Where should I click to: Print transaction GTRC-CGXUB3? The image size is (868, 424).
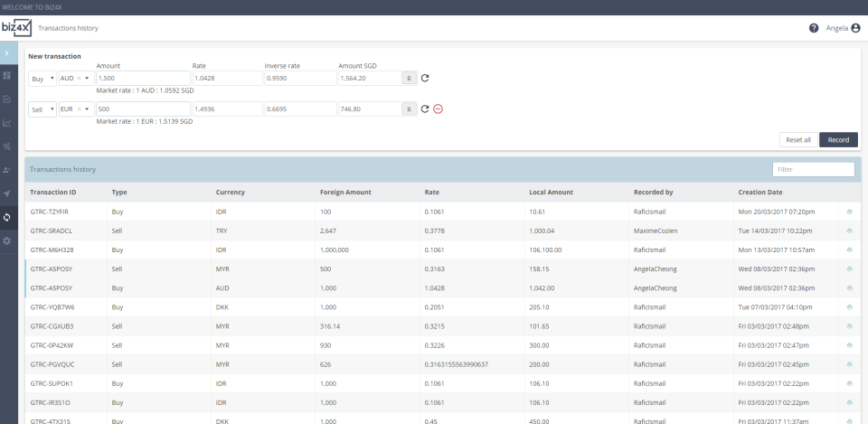tap(850, 326)
